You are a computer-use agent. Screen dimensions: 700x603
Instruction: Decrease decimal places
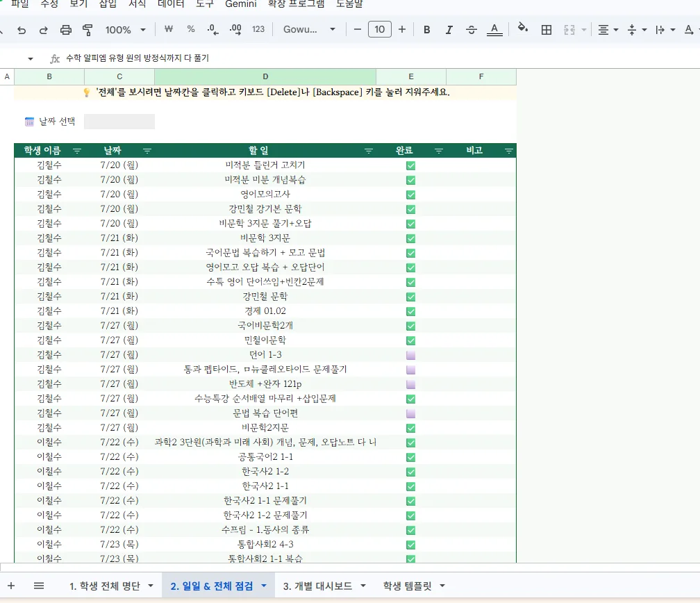[x=213, y=29]
